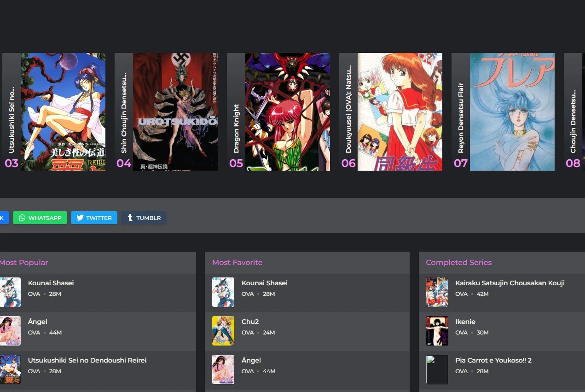Share the page via the WhatsApp button

coord(40,218)
